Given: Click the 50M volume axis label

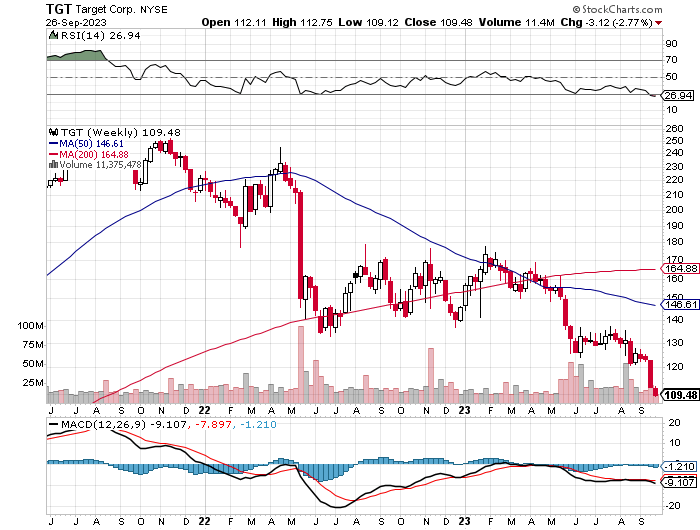Looking at the screenshot, I should click(x=33, y=363).
